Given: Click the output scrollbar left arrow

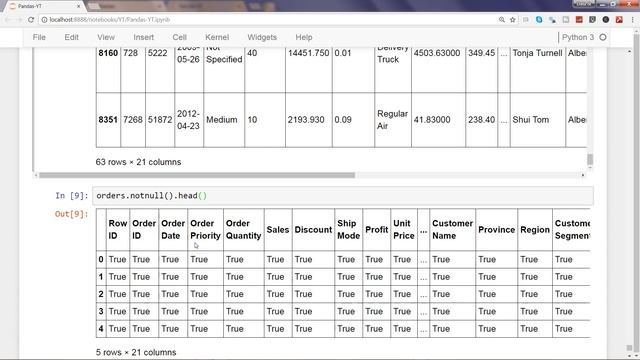Looking at the screenshot, I should click(36, 175).
